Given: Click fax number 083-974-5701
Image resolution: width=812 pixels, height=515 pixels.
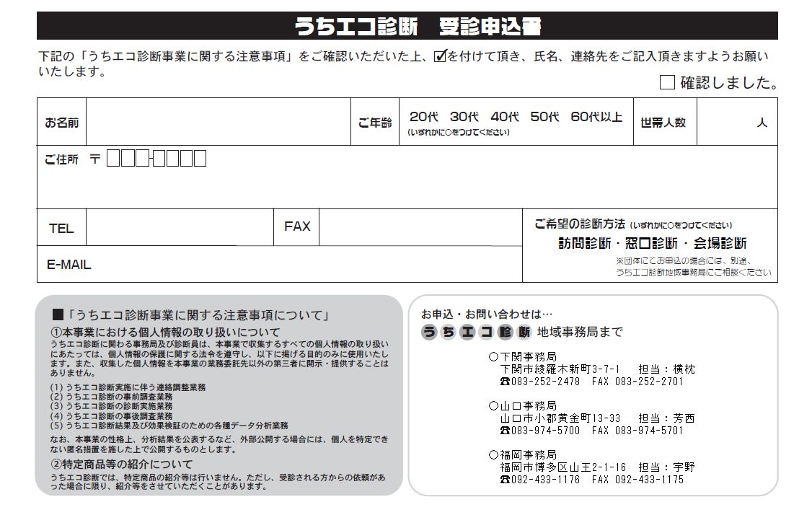Looking at the screenshot, I should [x=650, y=431].
